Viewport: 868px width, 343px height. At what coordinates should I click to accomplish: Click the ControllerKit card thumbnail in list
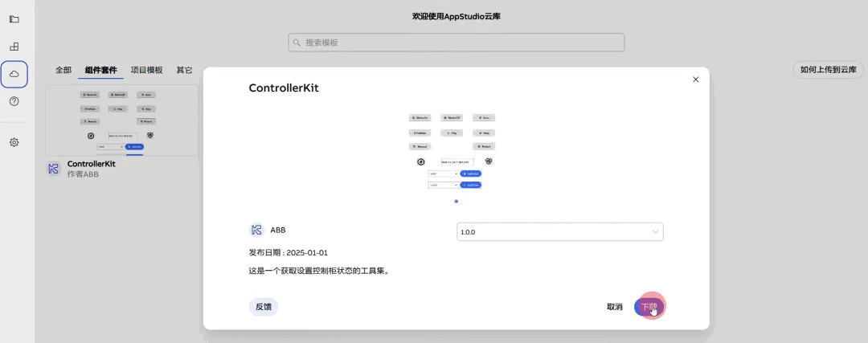122,120
